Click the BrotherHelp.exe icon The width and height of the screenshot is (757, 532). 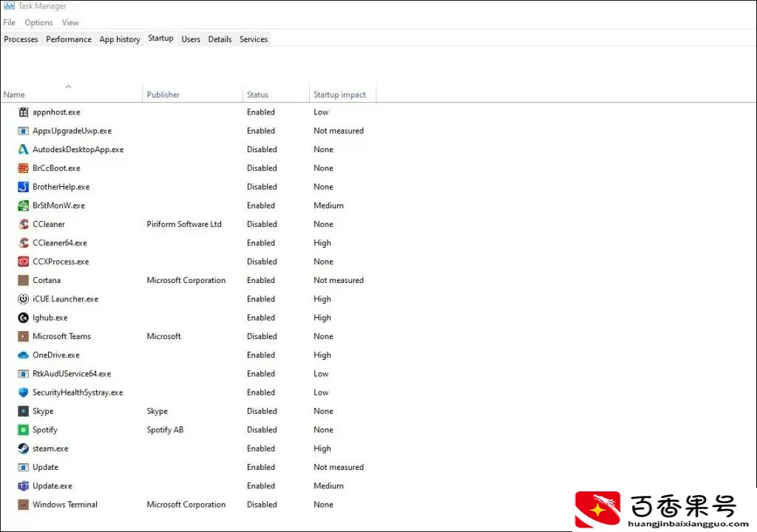(x=23, y=187)
